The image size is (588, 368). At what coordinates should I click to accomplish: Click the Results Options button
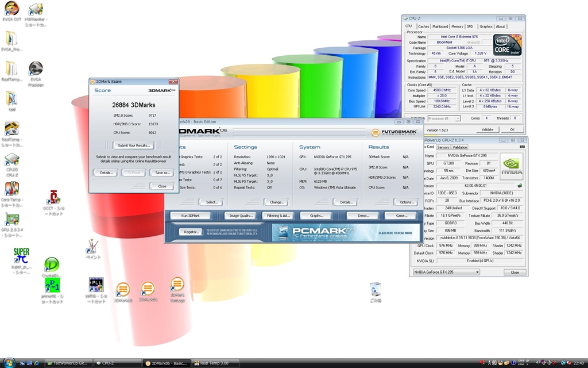tap(406, 202)
